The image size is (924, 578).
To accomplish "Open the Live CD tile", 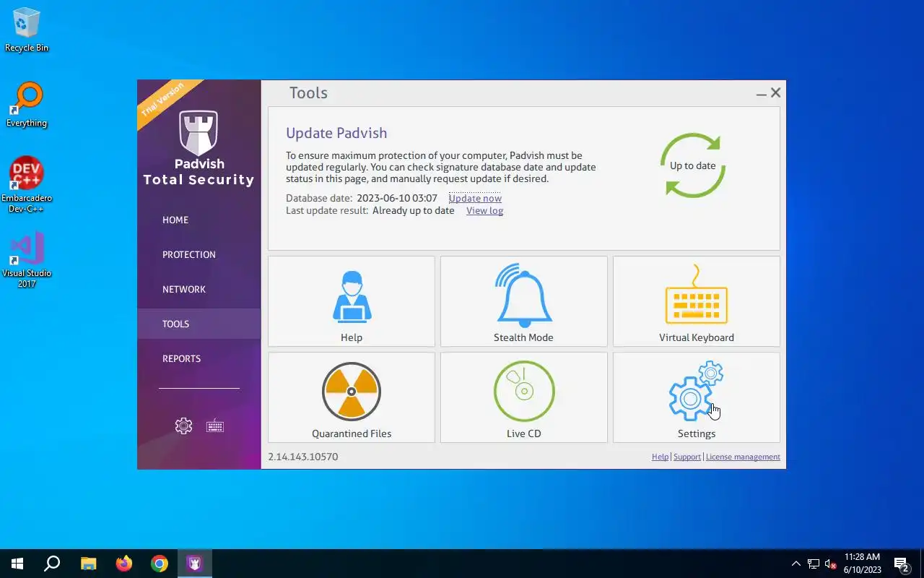I will click(x=524, y=397).
